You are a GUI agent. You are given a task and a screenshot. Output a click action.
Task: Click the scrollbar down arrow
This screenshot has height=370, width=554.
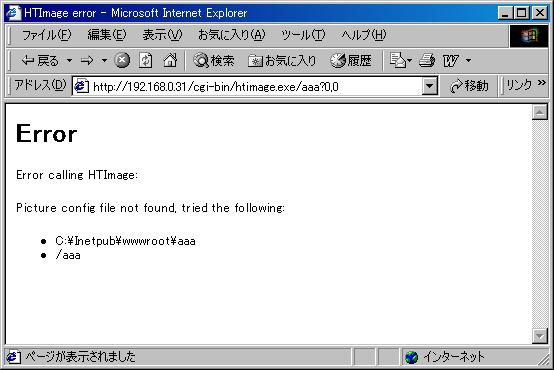click(x=540, y=336)
